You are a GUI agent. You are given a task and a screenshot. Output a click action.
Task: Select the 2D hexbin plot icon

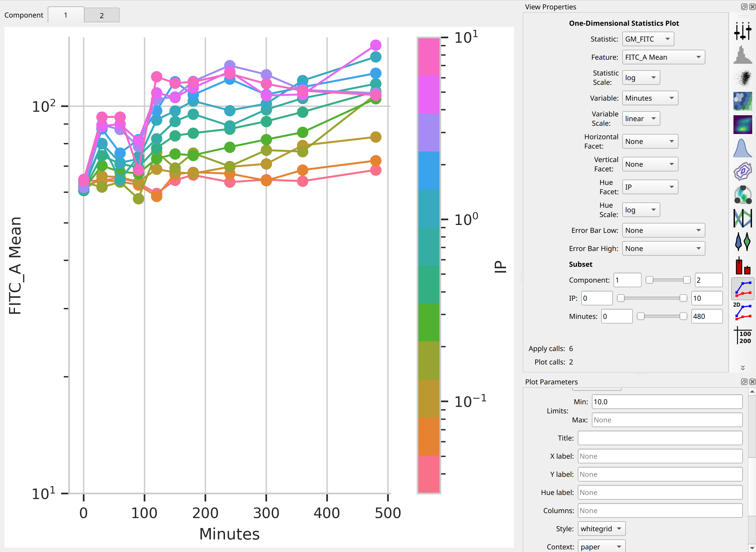pos(742,101)
